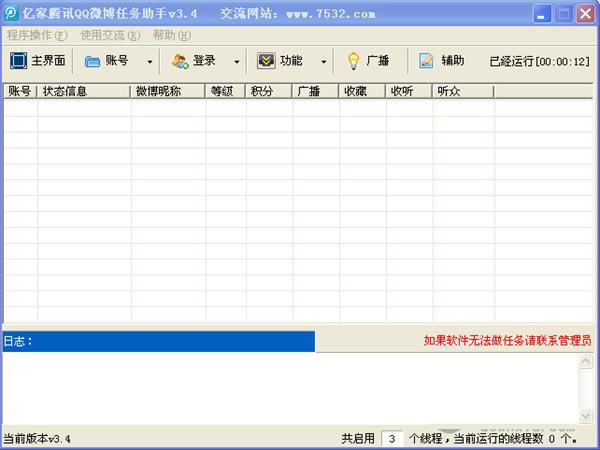The height and width of the screenshot is (450, 600).
Task: Sort by the 账号 column header
Action: click(x=20, y=91)
